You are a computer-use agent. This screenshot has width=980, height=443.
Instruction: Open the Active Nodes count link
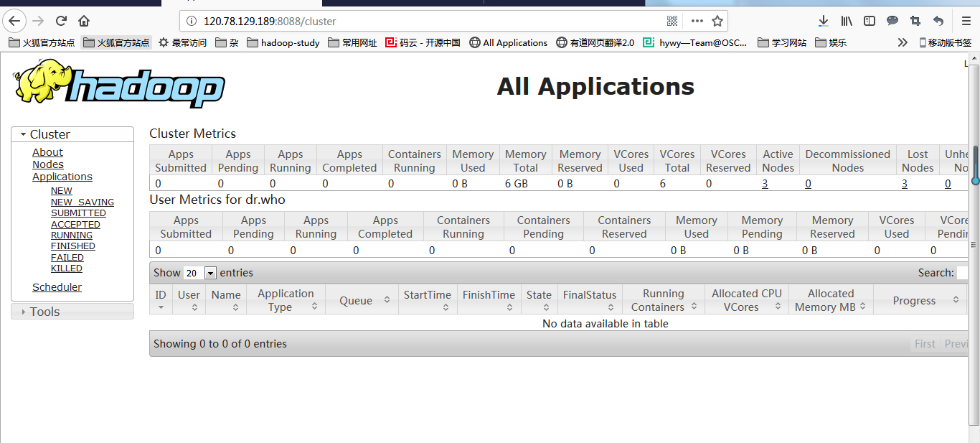click(765, 184)
